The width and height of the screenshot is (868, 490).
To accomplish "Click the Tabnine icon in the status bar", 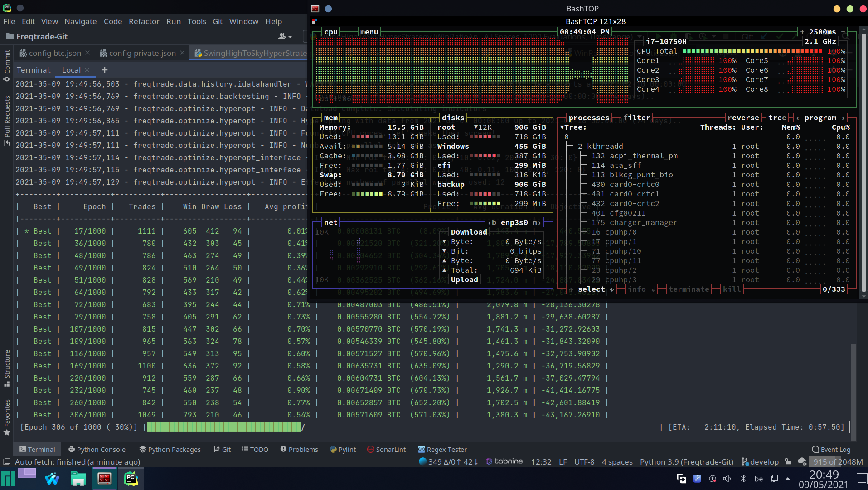I will [x=489, y=461].
